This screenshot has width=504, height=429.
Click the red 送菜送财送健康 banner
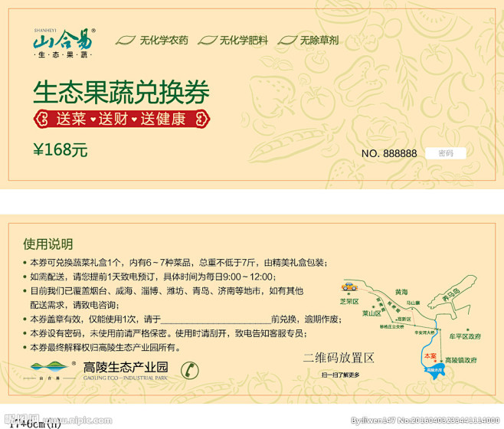[122, 120]
